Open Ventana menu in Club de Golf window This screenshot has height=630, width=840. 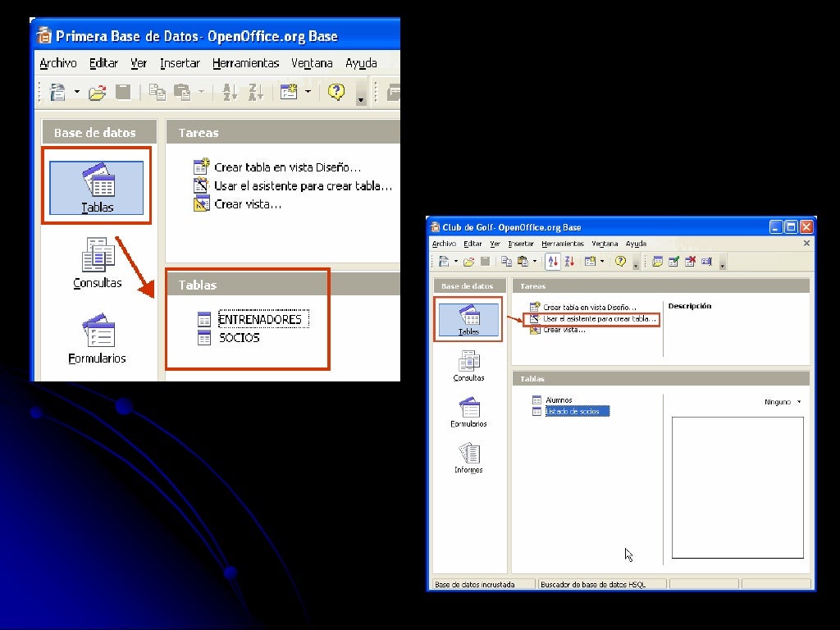[605, 244]
